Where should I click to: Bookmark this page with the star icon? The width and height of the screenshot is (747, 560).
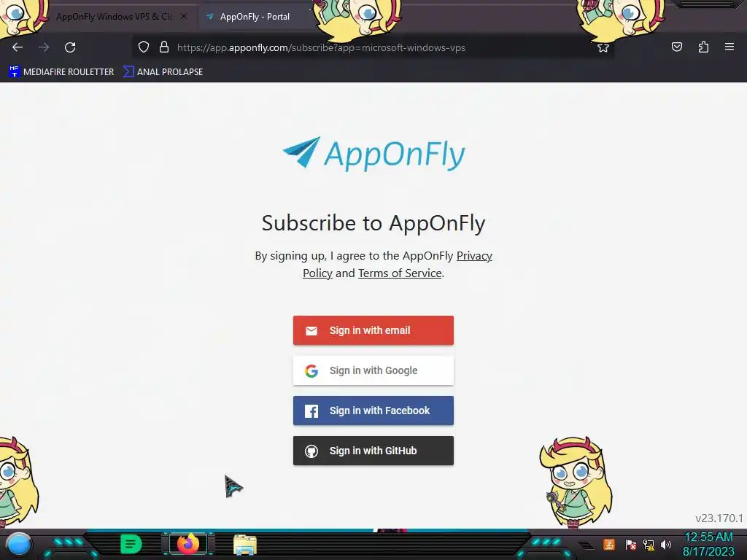603,47
